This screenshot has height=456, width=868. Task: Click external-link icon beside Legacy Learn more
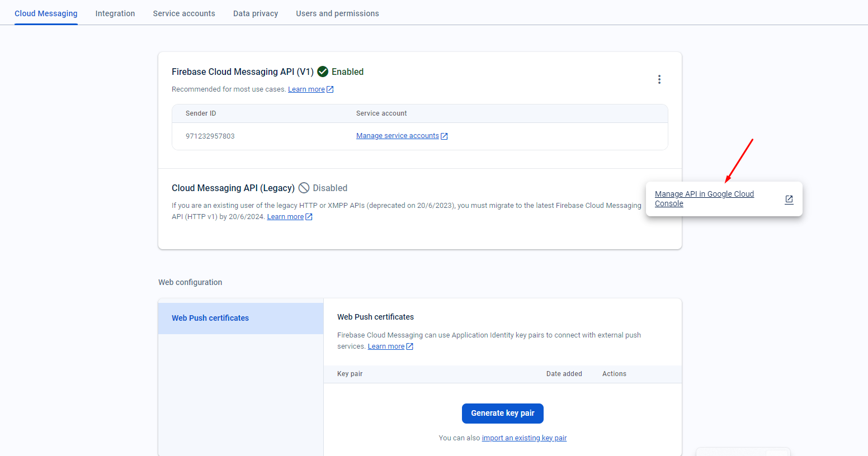click(x=309, y=217)
